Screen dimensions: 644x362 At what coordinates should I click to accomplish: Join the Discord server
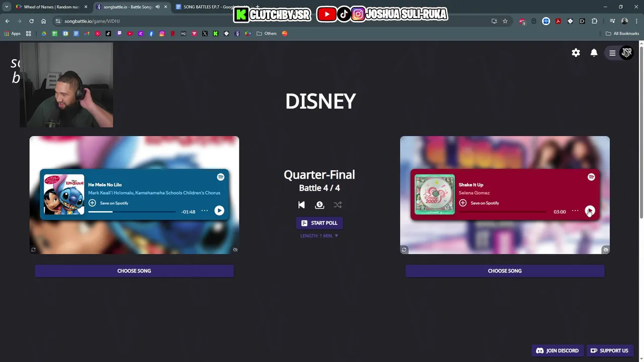pyautogui.click(x=557, y=350)
